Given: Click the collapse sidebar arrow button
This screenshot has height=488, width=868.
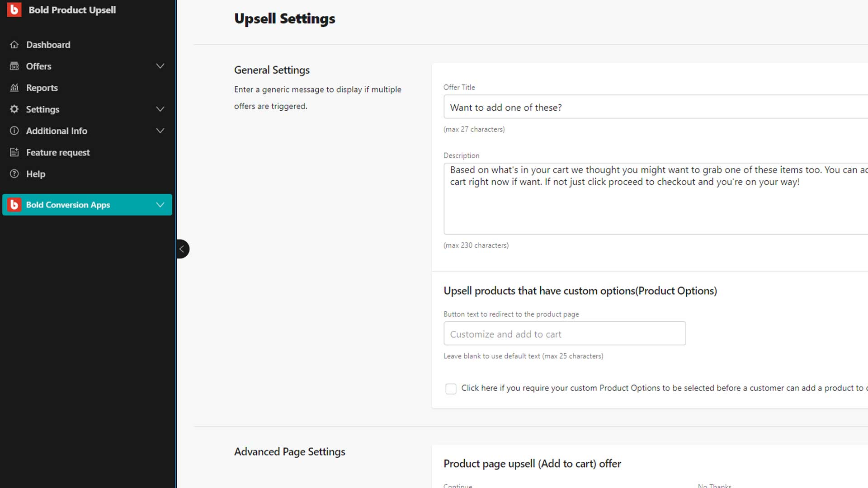Looking at the screenshot, I should coord(181,249).
